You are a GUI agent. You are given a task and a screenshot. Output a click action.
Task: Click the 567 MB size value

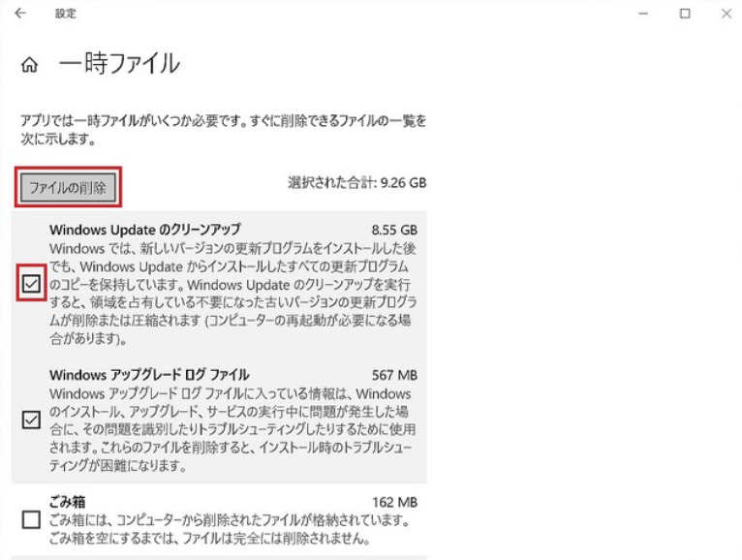394,375
